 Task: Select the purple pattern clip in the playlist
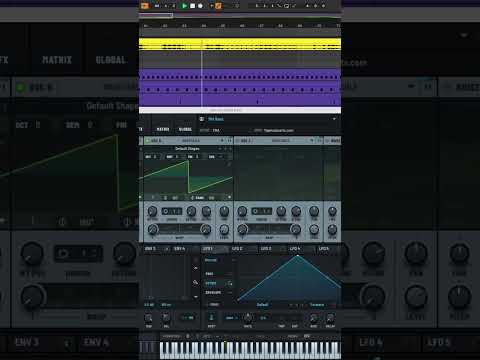point(240,87)
